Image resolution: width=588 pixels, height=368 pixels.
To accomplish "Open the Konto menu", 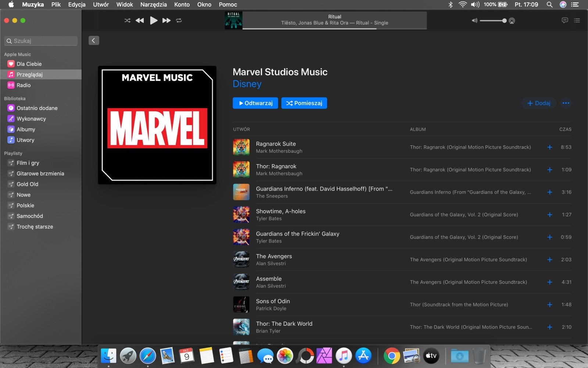I will click(x=182, y=4).
